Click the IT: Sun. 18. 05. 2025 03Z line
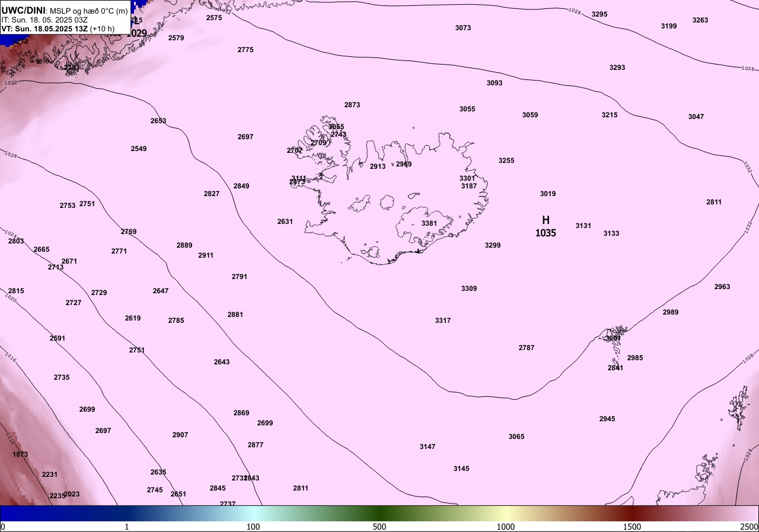Image resolution: width=759 pixels, height=532 pixels. click(x=44, y=20)
